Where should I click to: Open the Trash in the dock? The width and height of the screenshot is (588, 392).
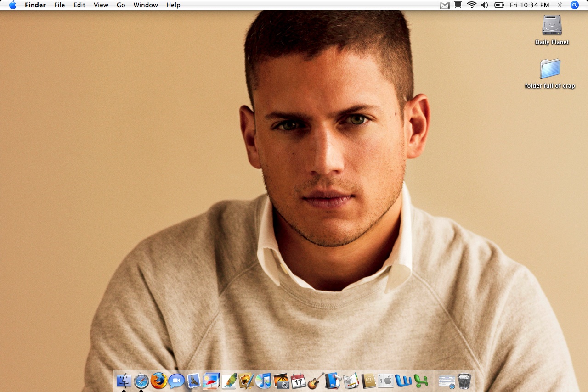464,381
